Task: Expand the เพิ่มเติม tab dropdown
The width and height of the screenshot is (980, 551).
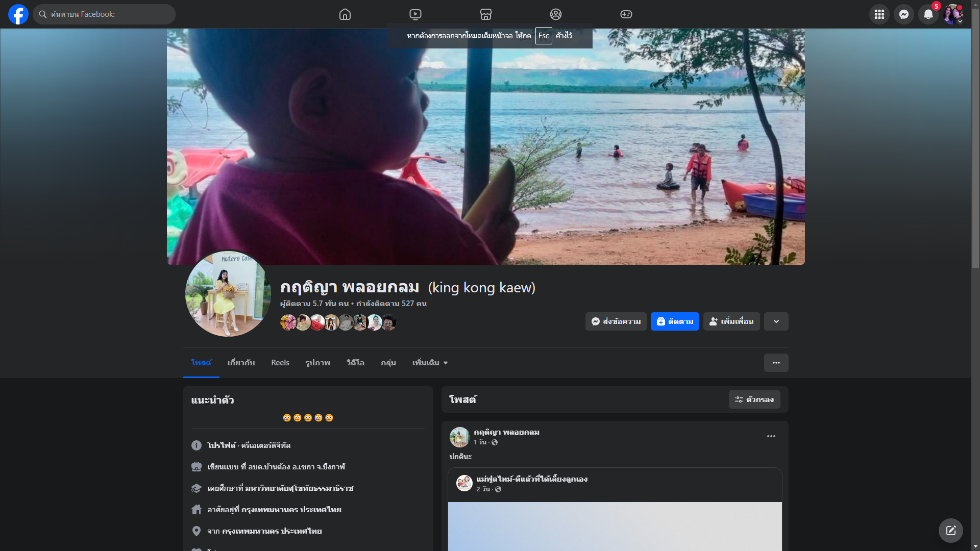Action: coord(430,363)
